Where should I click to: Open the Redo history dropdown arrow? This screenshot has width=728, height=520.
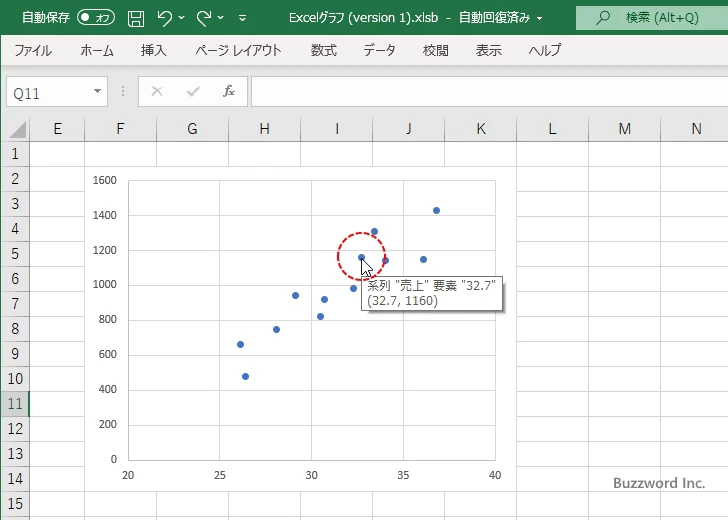(x=221, y=18)
